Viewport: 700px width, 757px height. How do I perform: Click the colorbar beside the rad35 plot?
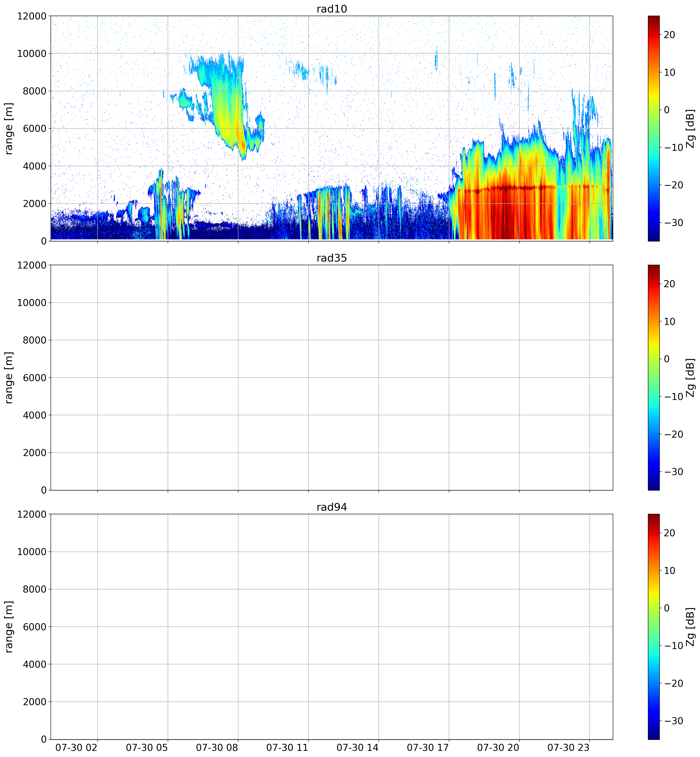tap(654, 377)
